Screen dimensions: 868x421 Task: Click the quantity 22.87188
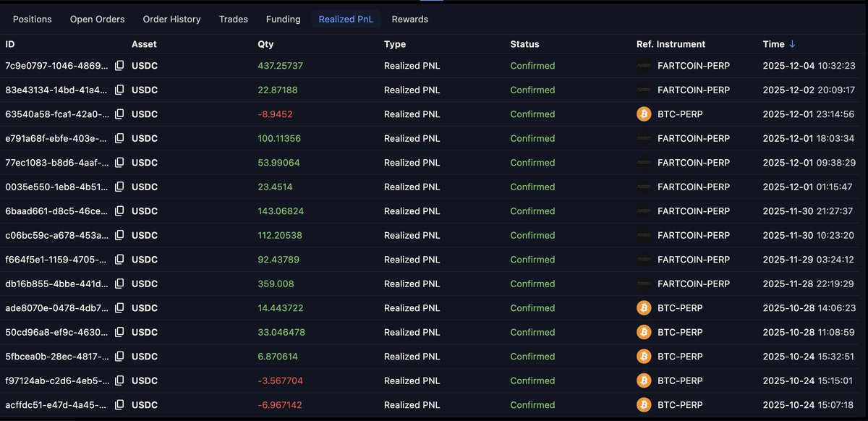click(x=277, y=90)
